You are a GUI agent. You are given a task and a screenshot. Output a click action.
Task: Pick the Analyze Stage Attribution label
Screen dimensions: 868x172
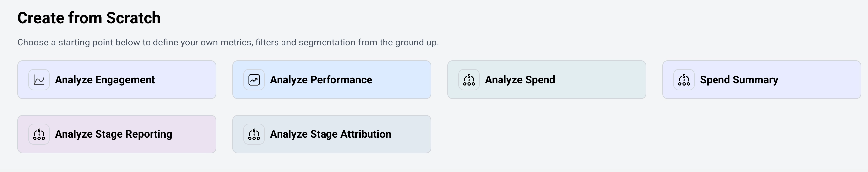tap(330, 134)
